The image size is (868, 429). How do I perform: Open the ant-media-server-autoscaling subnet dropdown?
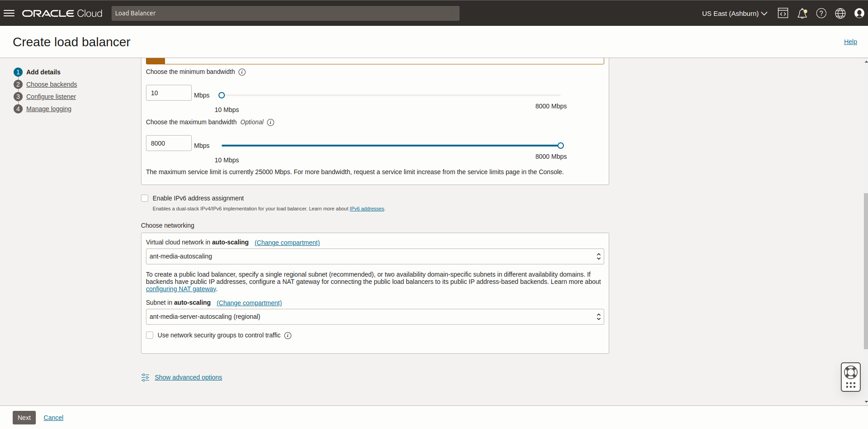375,317
